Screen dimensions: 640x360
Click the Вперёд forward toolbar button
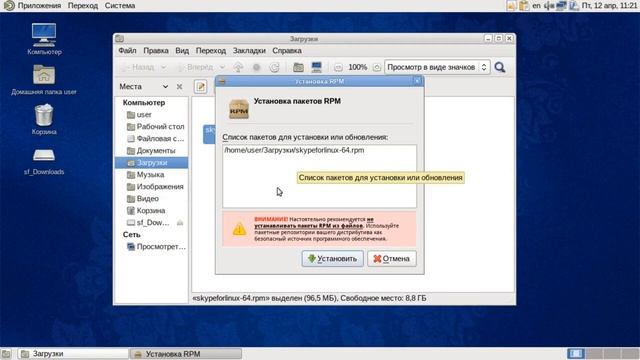pos(196,67)
